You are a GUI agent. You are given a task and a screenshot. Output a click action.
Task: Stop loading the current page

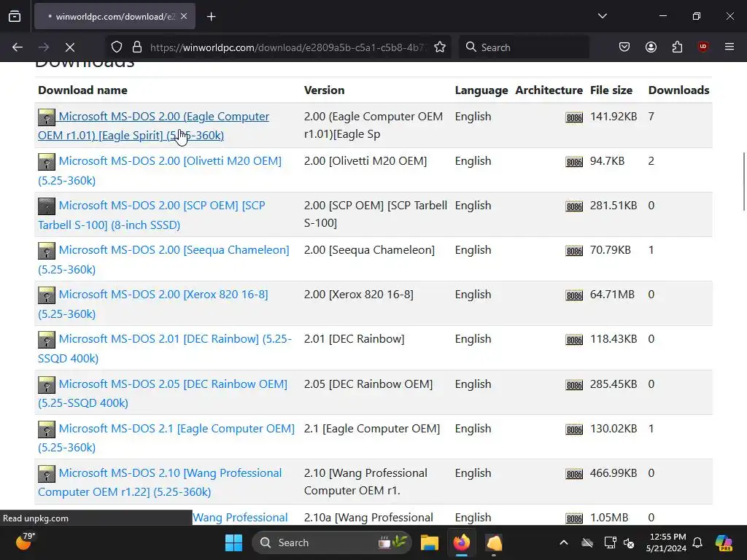70,47
